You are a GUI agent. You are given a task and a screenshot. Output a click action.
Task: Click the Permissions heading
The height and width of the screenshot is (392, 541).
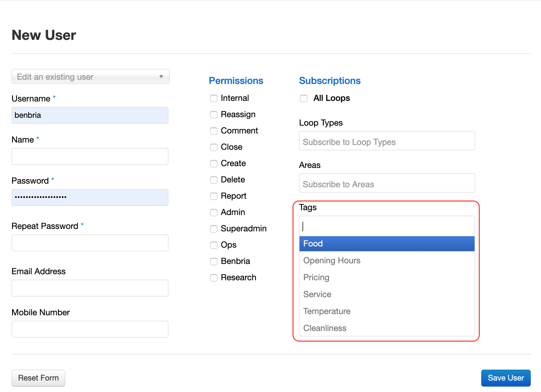coord(236,81)
